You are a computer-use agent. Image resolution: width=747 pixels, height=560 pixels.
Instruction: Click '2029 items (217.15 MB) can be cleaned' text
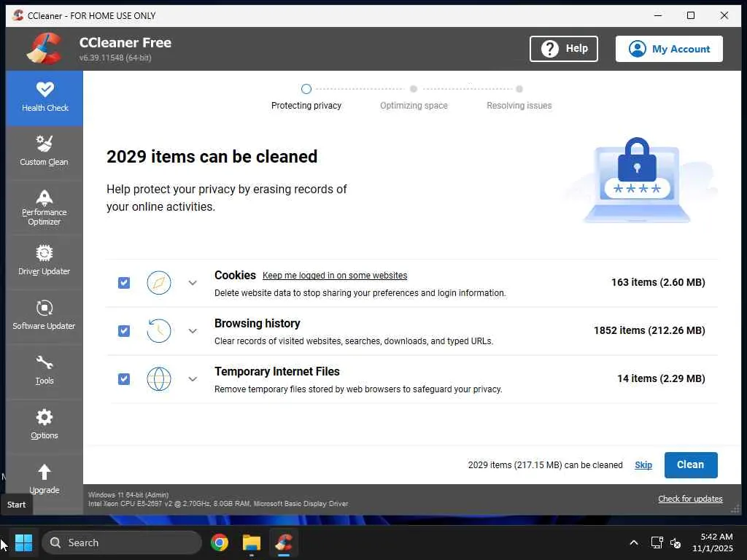545,464
